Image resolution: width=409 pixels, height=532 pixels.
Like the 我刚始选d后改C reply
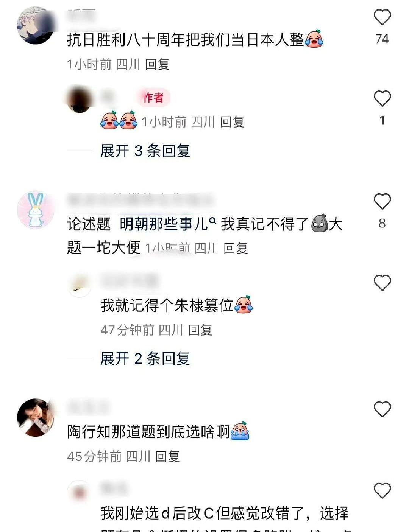(382, 491)
